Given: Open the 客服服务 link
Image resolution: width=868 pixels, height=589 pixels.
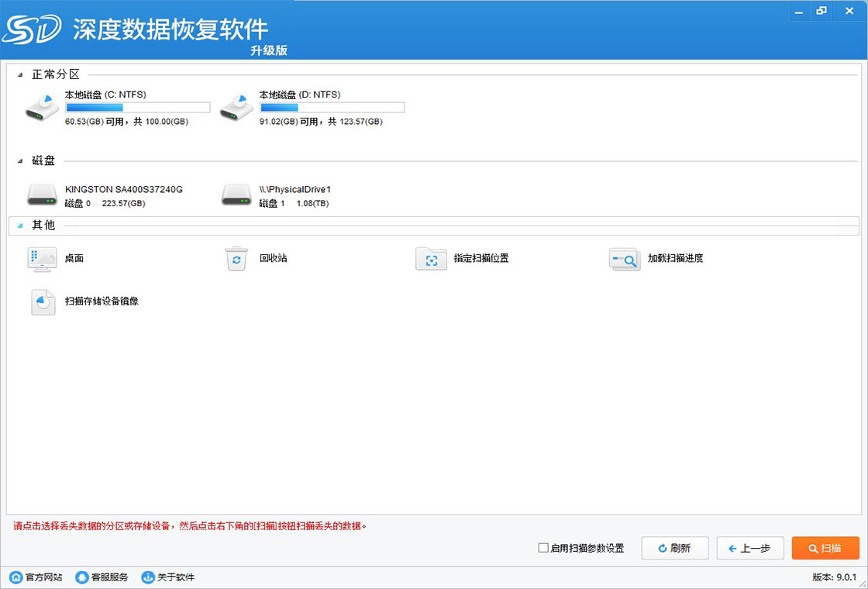Looking at the screenshot, I should point(109,577).
